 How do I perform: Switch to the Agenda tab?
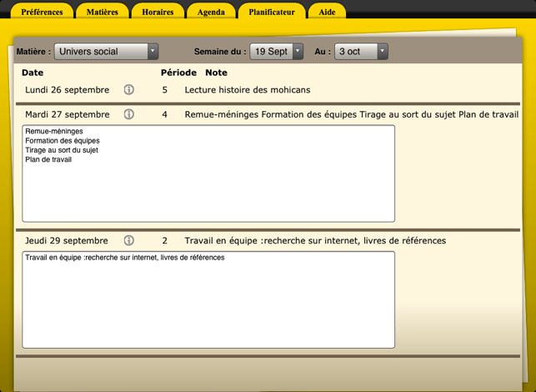(211, 12)
